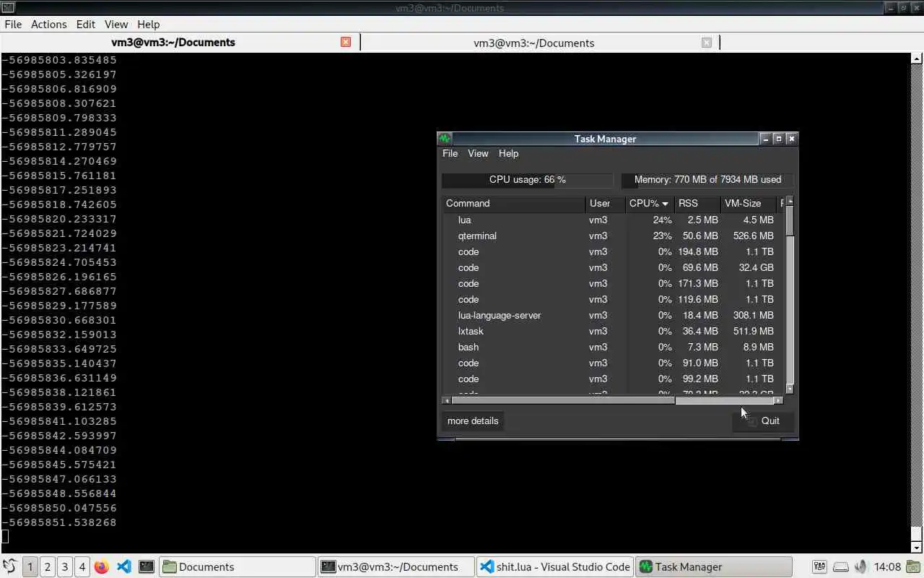Image resolution: width=924 pixels, height=578 pixels.
Task: Select code process with 194.8 MB RSS
Action: tap(613, 251)
